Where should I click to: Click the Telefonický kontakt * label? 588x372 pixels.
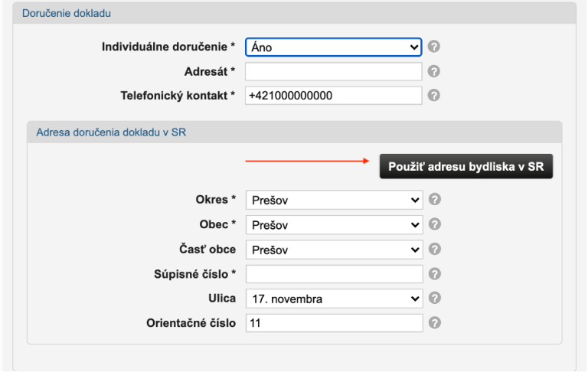[x=178, y=96]
